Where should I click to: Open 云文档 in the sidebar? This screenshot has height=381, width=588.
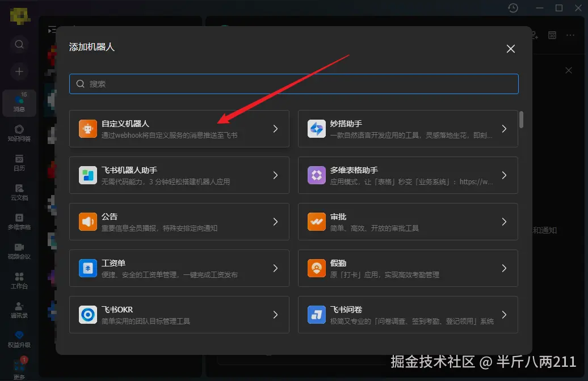click(x=19, y=192)
